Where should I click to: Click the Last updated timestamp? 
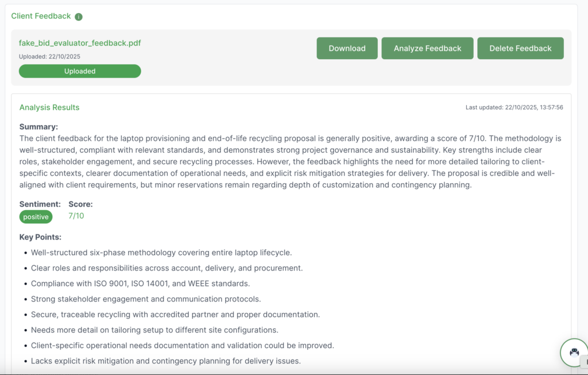click(514, 107)
